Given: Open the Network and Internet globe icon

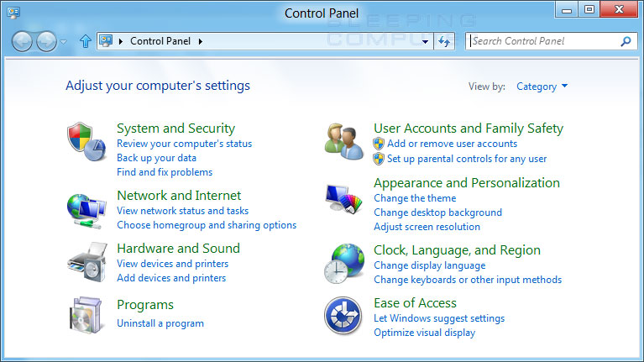Looking at the screenshot, I should coord(86,211).
